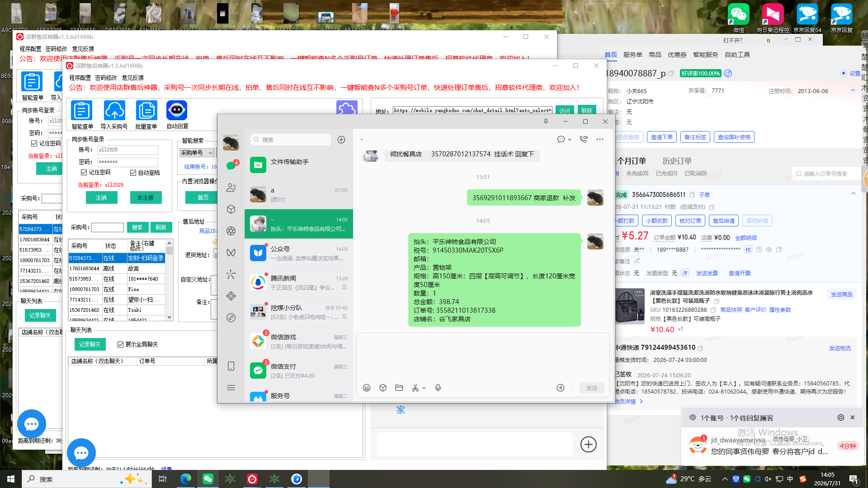Click the 请输入订单号搜索 order search field

click(826, 174)
